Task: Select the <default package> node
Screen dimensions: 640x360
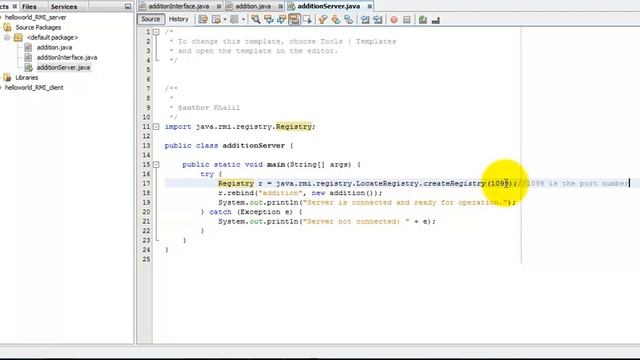Action: [x=52, y=38]
